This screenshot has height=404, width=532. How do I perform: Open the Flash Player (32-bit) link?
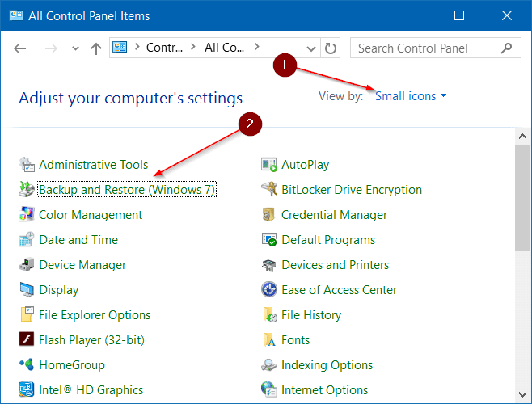pyautogui.click(x=91, y=340)
